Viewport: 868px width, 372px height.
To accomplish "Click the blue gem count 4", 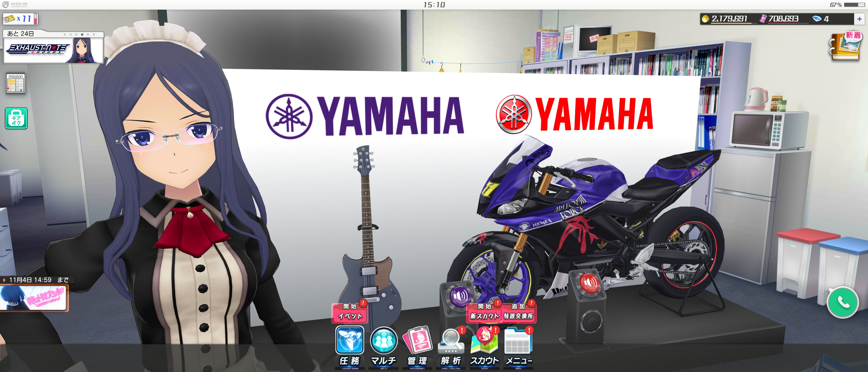I will click(821, 19).
